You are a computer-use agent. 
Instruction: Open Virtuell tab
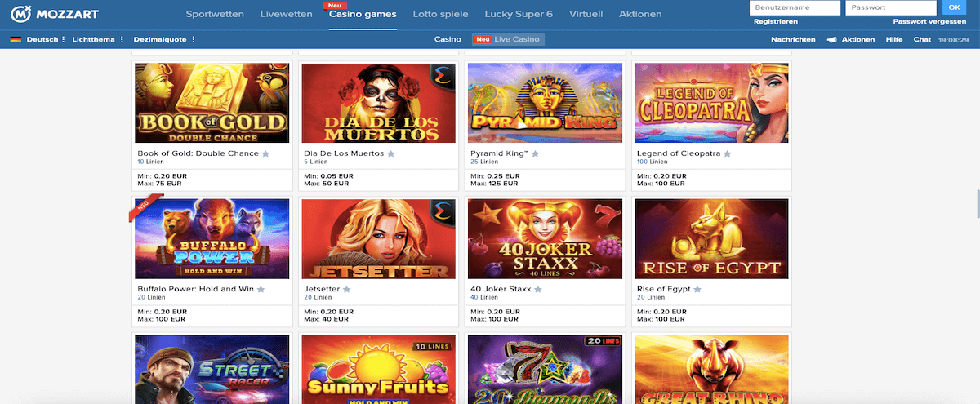(584, 14)
